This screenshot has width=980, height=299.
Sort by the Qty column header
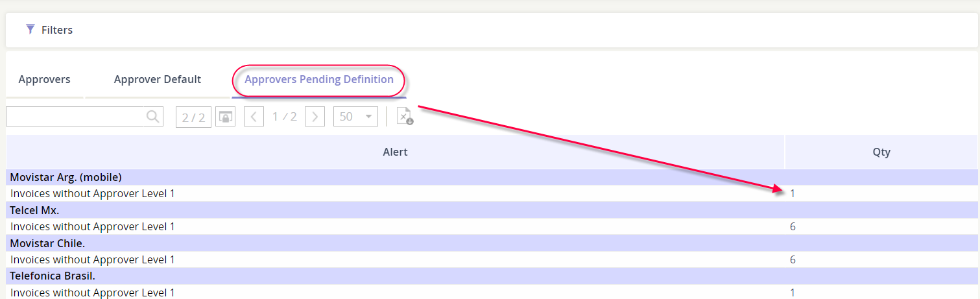pos(881,152)
